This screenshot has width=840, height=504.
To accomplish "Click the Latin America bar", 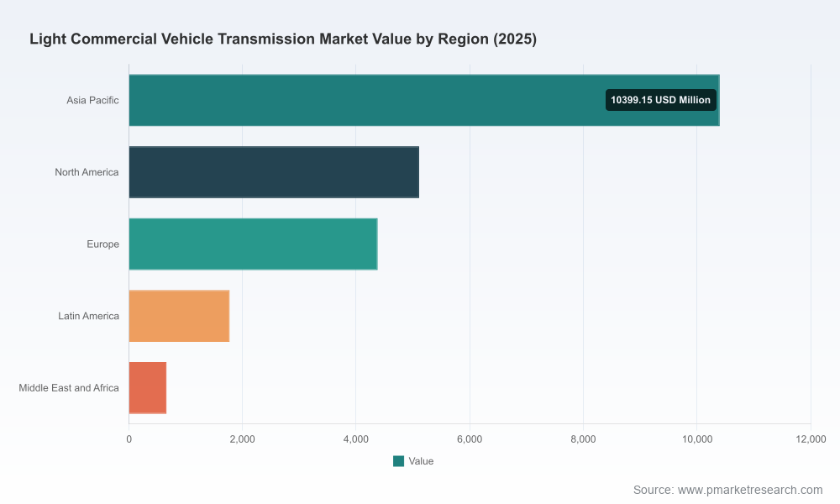I will coord(179,316).
